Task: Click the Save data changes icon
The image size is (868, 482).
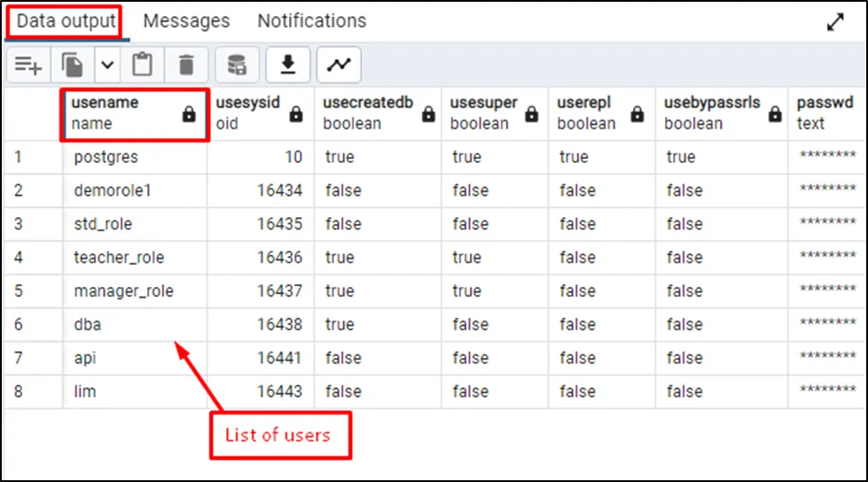Action: click(x=237, y=65)
